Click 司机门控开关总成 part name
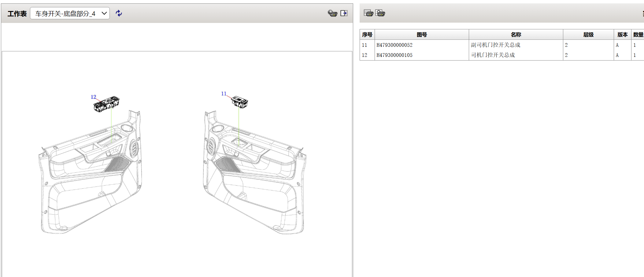 click(x=493, y=55)
